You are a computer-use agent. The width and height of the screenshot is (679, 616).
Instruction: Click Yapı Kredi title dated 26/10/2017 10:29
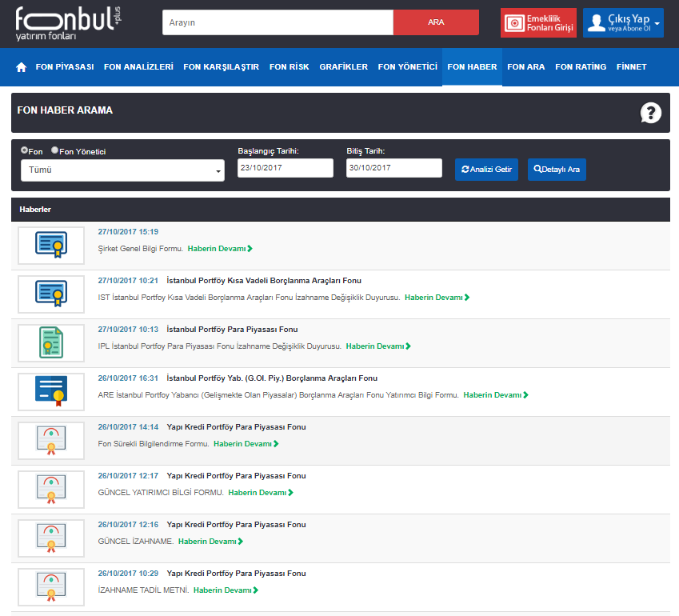coord(237,574)
